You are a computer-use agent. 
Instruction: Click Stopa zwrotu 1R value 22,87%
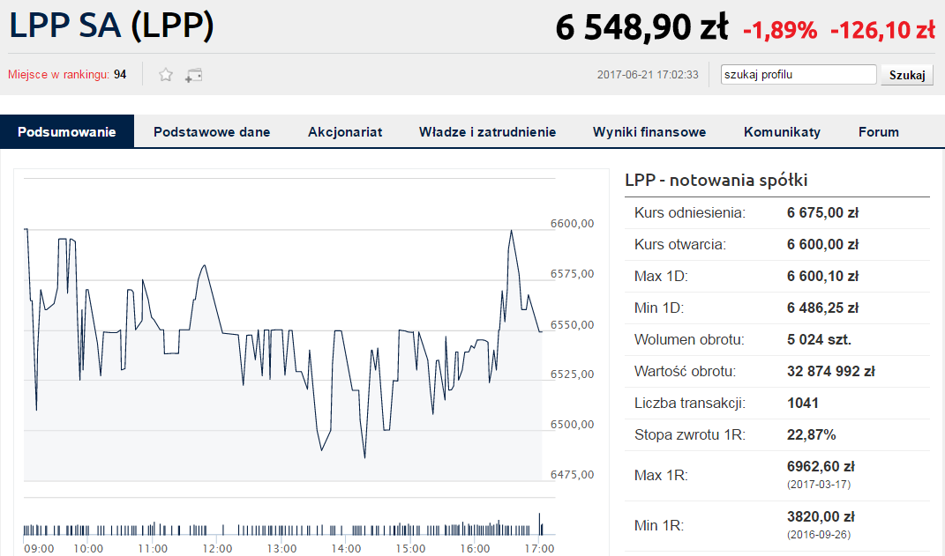[x=811, y=435]
